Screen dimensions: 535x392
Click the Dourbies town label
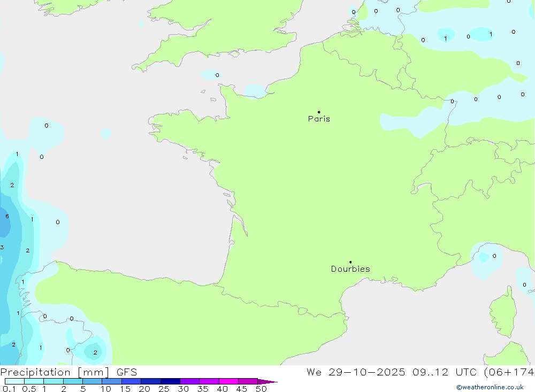350,269
